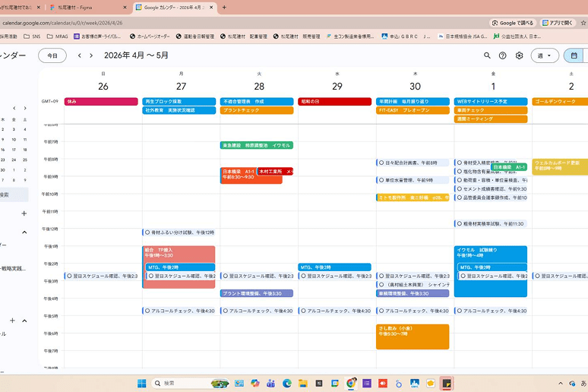
Task: Click the Windows taskbar search box
Action: [x=191, y=383]
